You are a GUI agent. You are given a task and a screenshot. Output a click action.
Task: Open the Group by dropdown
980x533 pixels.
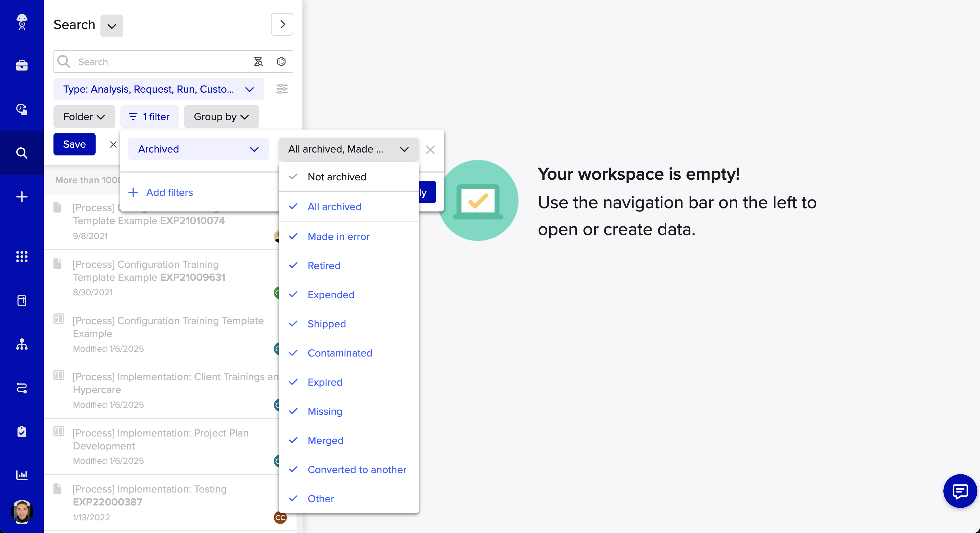(221, 116)
